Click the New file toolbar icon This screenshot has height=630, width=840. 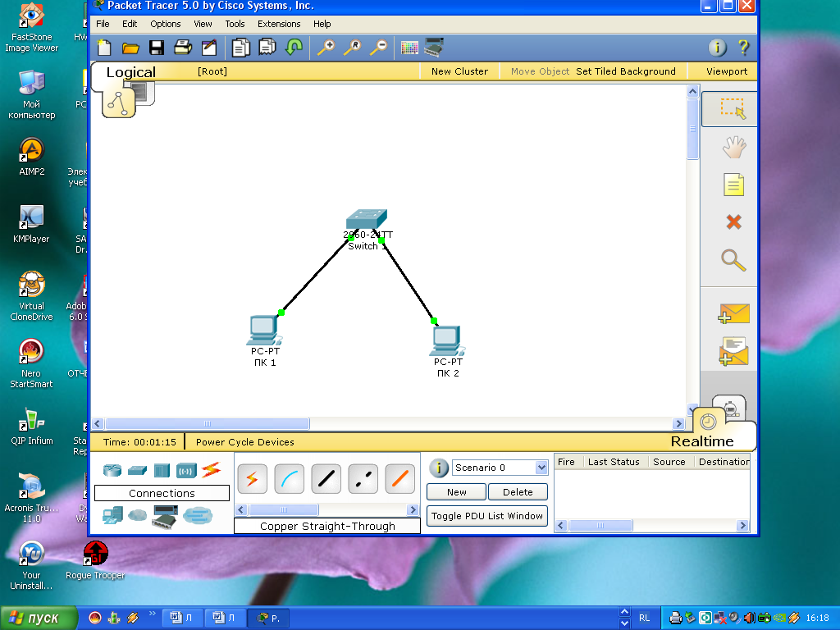(104, 48)
